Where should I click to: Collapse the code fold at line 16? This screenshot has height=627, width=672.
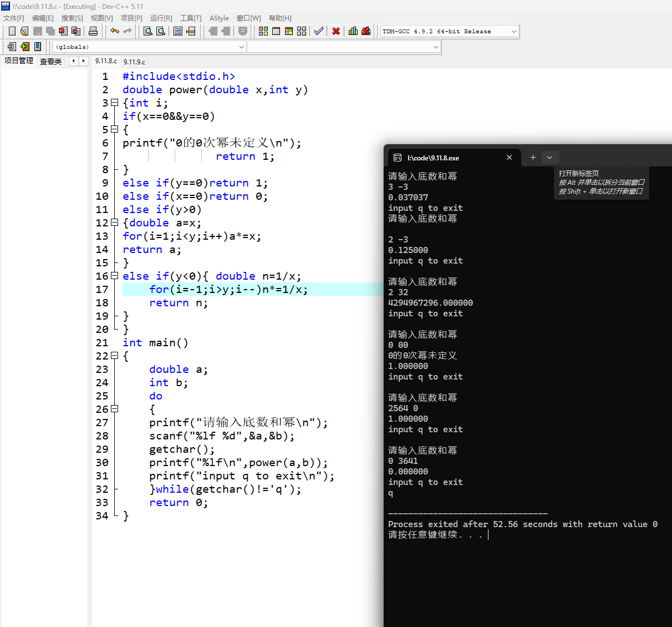pos(115,276)
